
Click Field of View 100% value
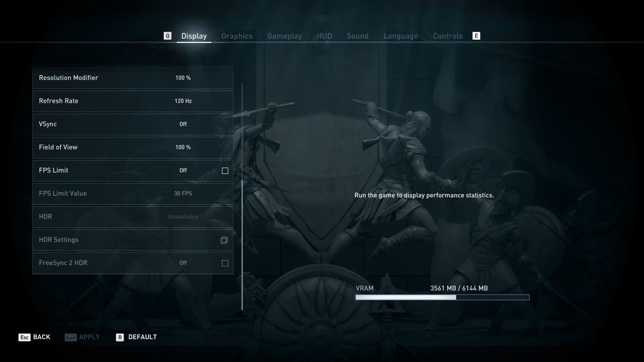(x=183, y=147)
